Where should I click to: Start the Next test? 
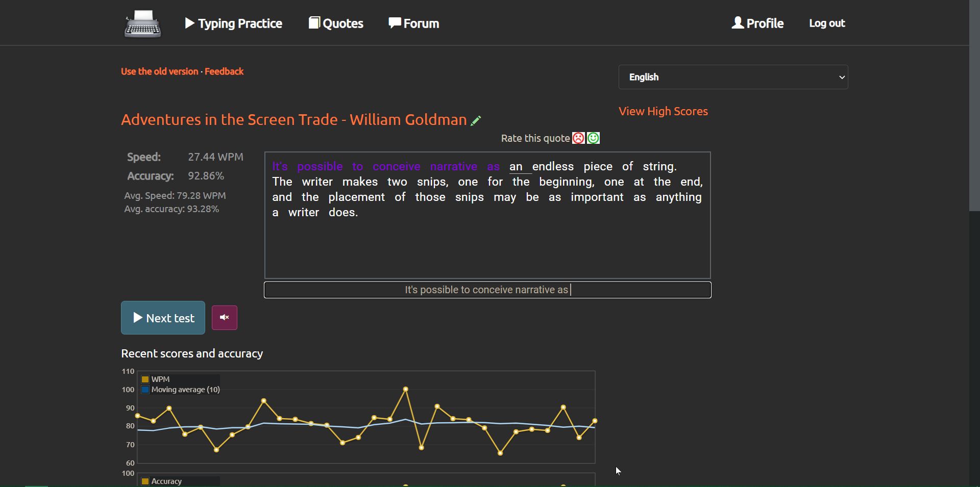(163, 318)
